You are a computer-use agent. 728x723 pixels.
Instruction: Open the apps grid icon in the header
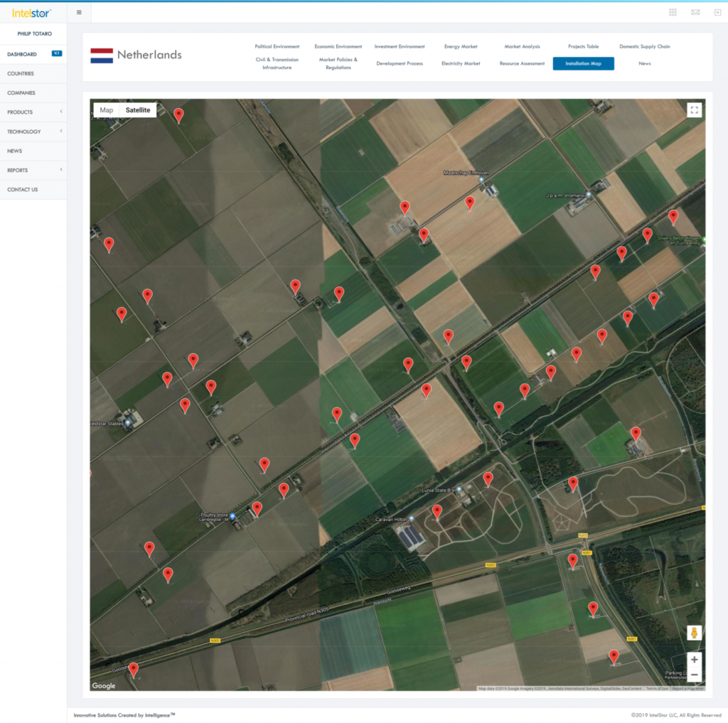coord(671,11)
